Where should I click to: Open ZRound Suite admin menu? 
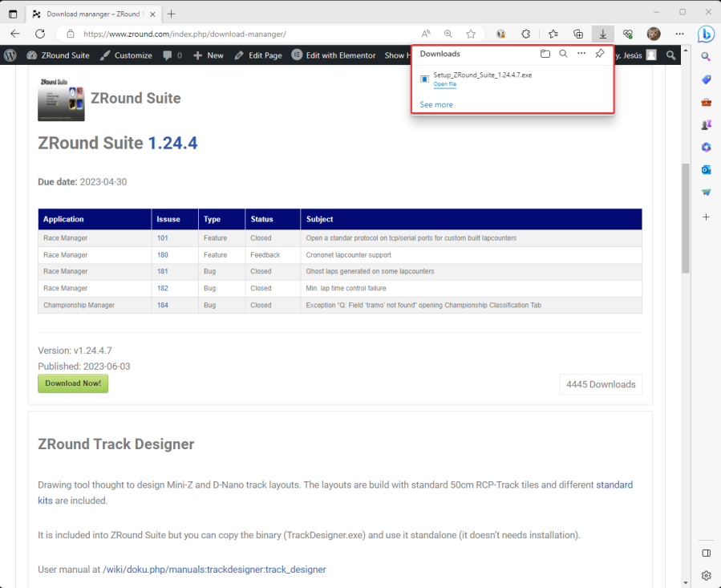point(58,55)
